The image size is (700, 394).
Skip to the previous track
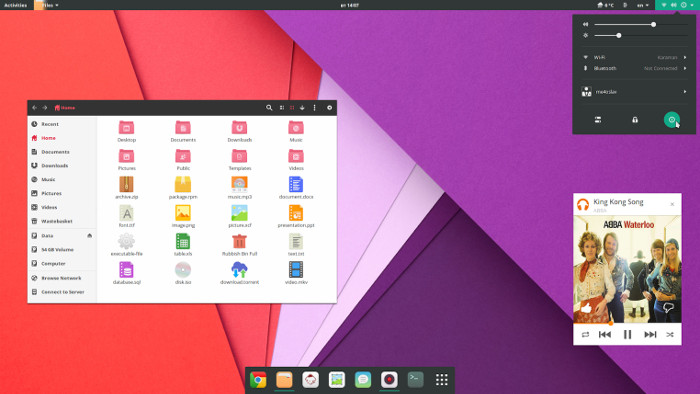tap(604, 334)
